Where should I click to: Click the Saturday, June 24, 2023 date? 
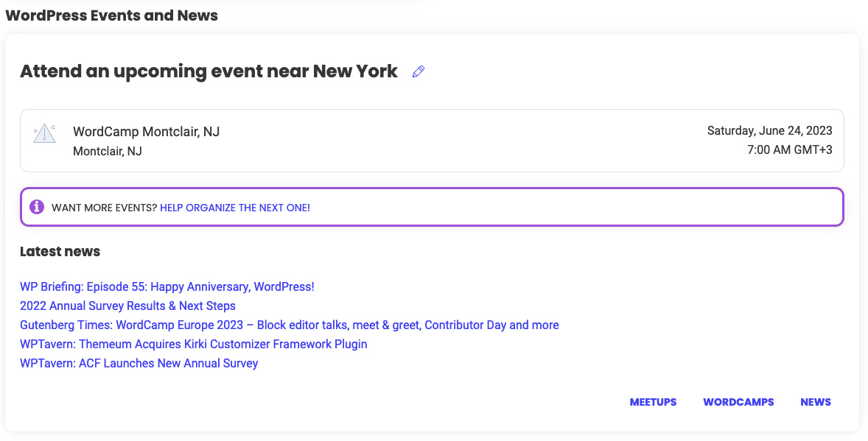coord(769,130)
